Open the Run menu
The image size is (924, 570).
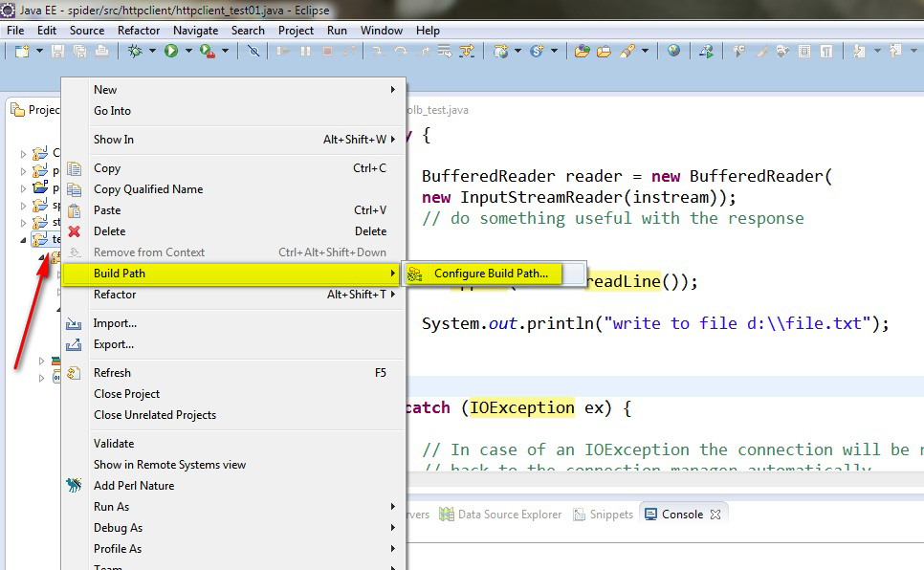coord(337,30)
